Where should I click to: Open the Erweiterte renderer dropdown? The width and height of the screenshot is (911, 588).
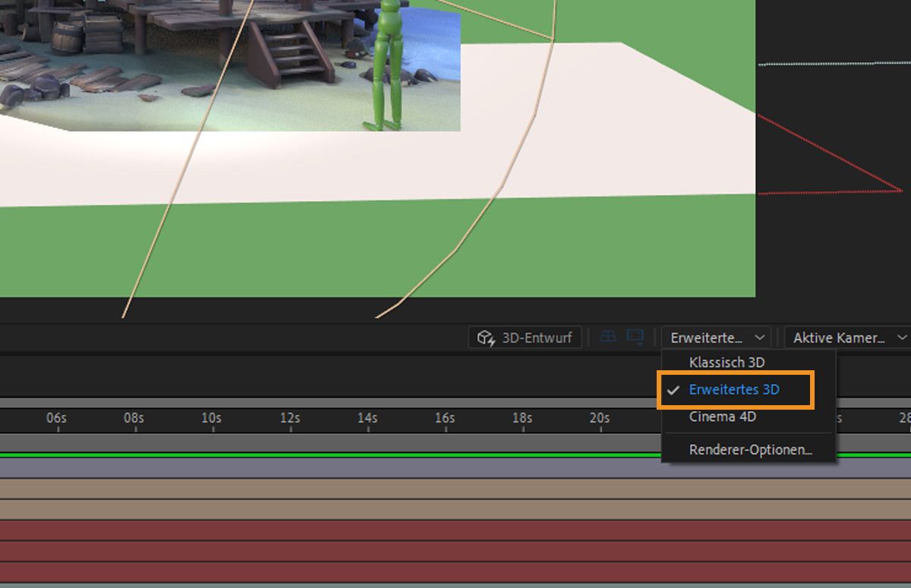coord(714,337)
